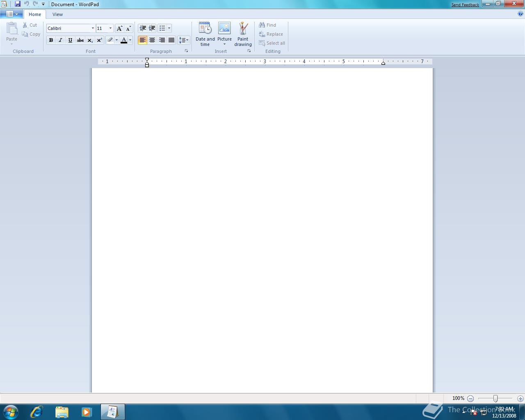Increase paragraph indent
Screen dimensions: 525x420
point(152,28)
